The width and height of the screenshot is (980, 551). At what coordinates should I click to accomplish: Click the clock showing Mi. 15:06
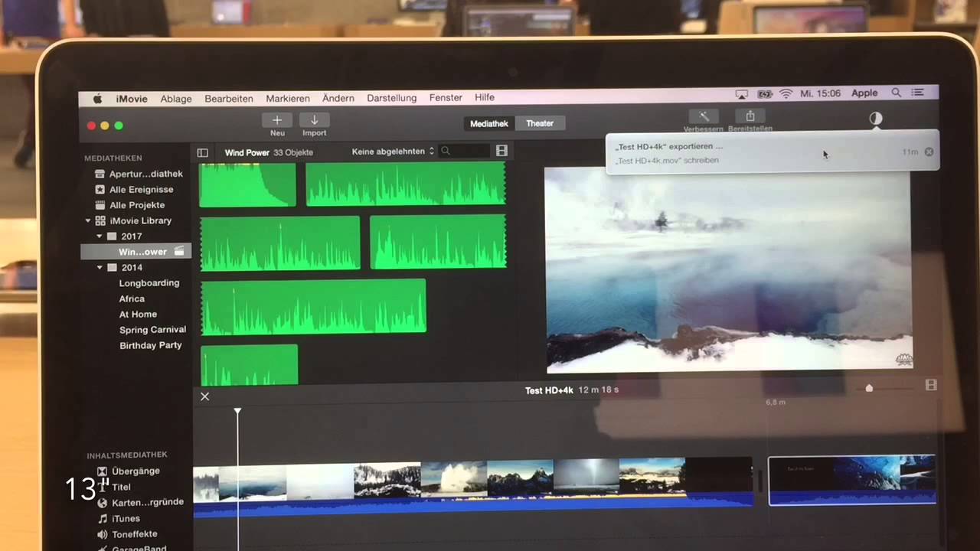(820, 93)
